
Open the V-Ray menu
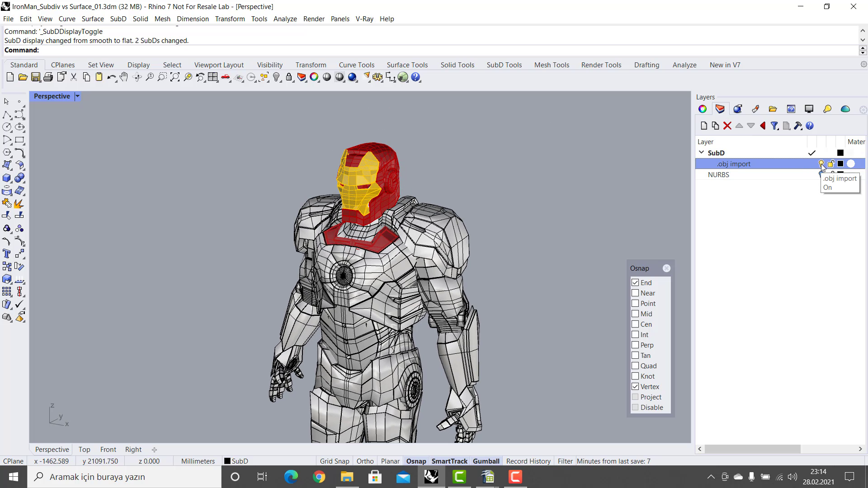click(364, 19)
